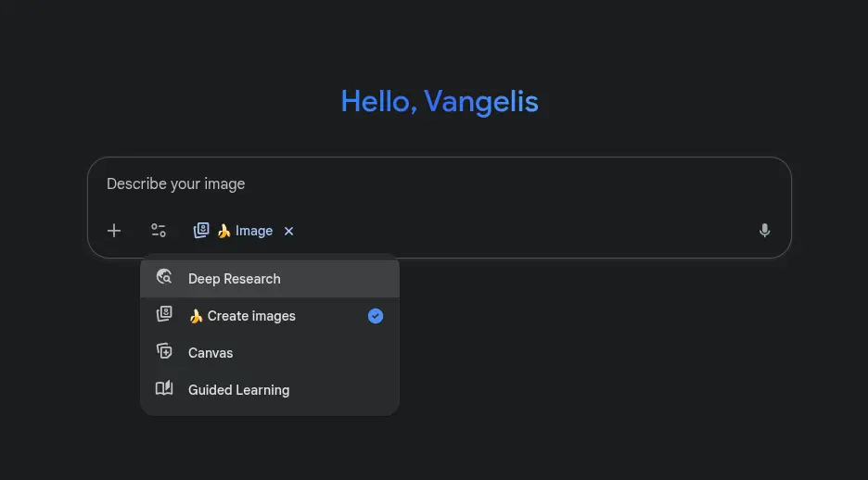
Task: Click the Deep Research label text
Action: [235, 279]
